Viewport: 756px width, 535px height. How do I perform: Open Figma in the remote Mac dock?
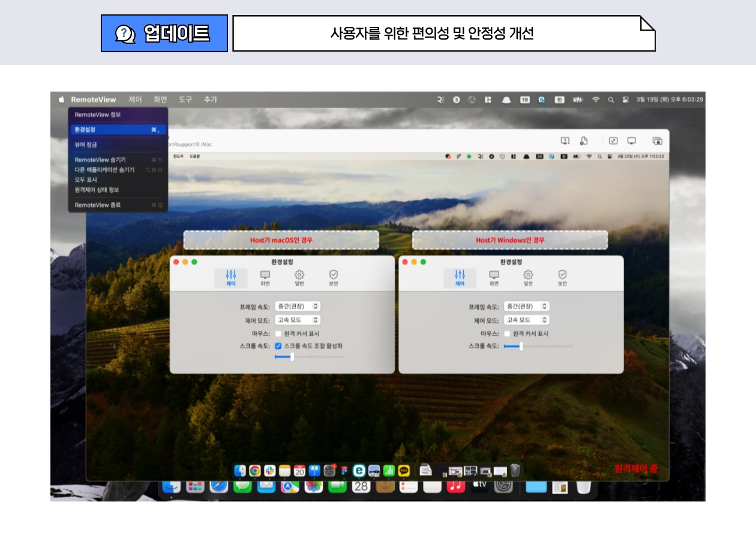click(x=344, y=471)
